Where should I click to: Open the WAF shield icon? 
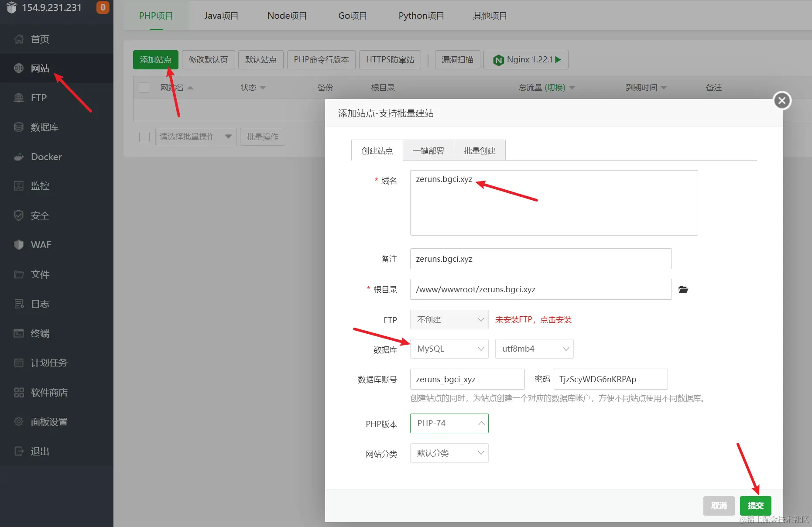[x=19, y=245]
